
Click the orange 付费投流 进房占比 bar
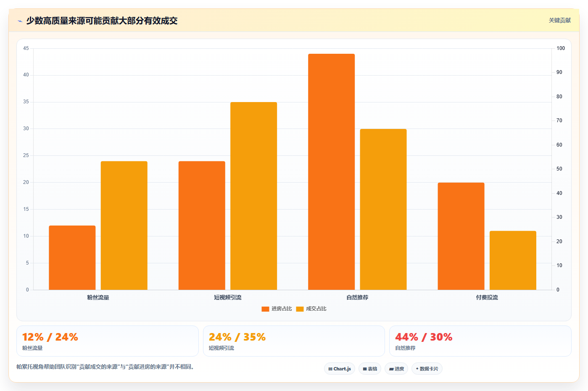point(461,236)
